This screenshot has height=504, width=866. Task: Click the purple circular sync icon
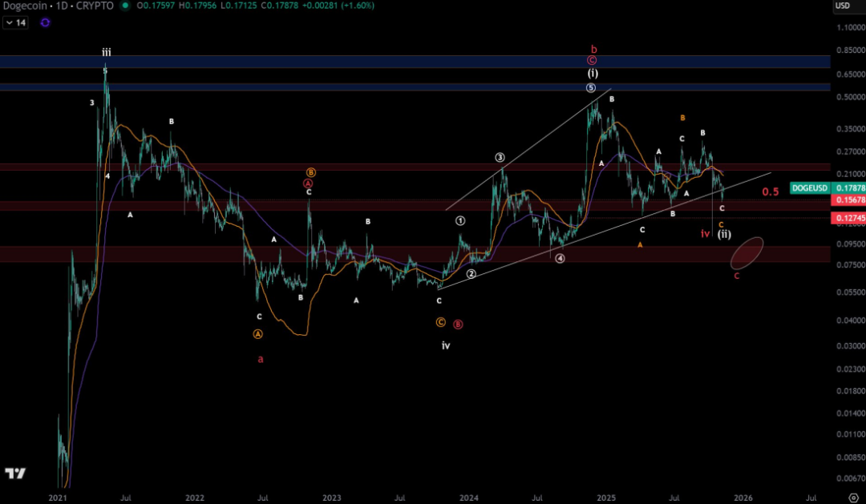coord(45,22)
